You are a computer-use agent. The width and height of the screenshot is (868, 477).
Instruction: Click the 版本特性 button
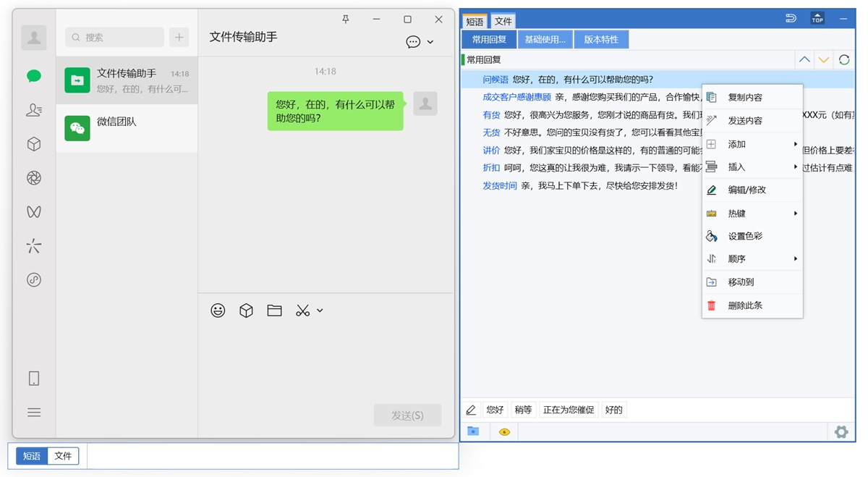(601, 39)
